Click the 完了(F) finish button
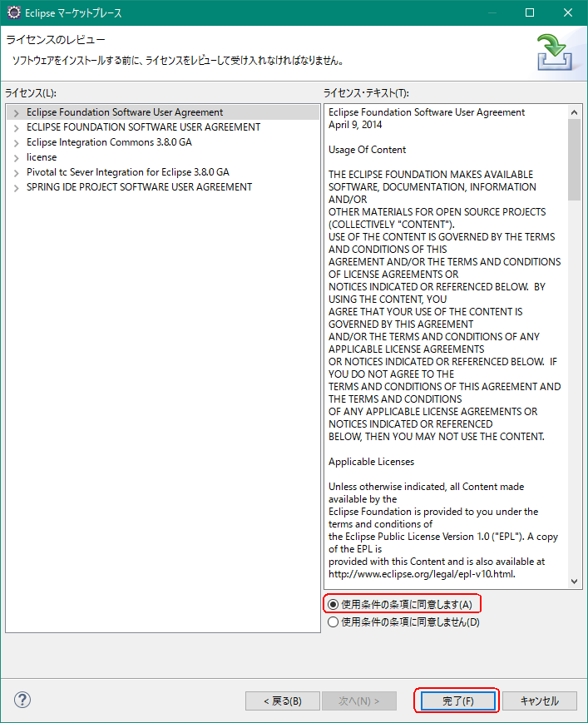Screen dimensions: 588x723 (457, 701)
